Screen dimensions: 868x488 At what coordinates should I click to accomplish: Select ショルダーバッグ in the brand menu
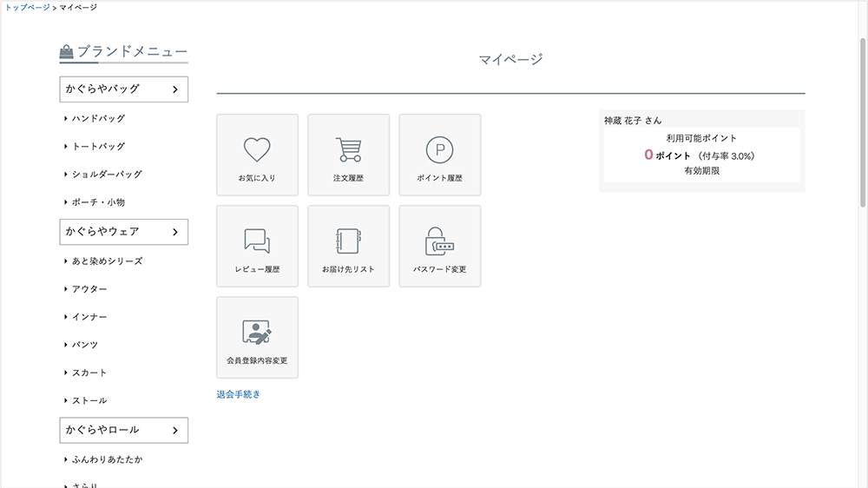(x=107, y=174)
